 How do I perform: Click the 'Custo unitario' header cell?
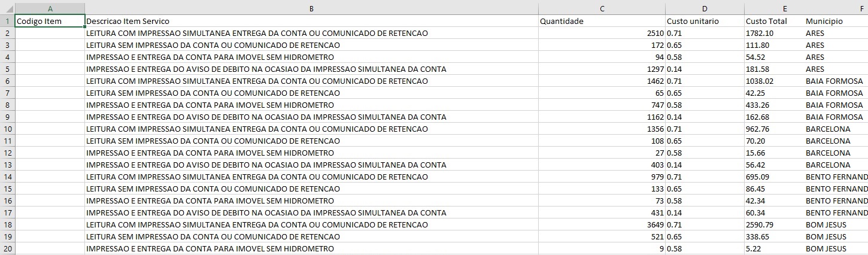705,21
